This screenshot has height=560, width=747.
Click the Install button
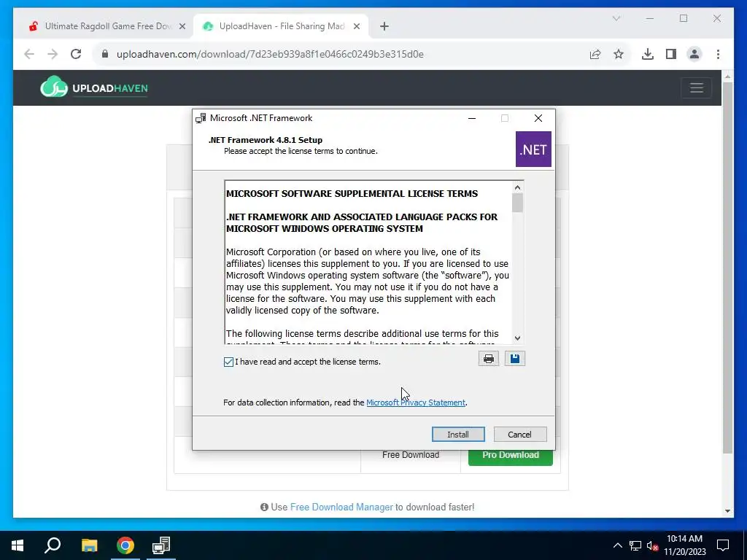pos(458,435)
